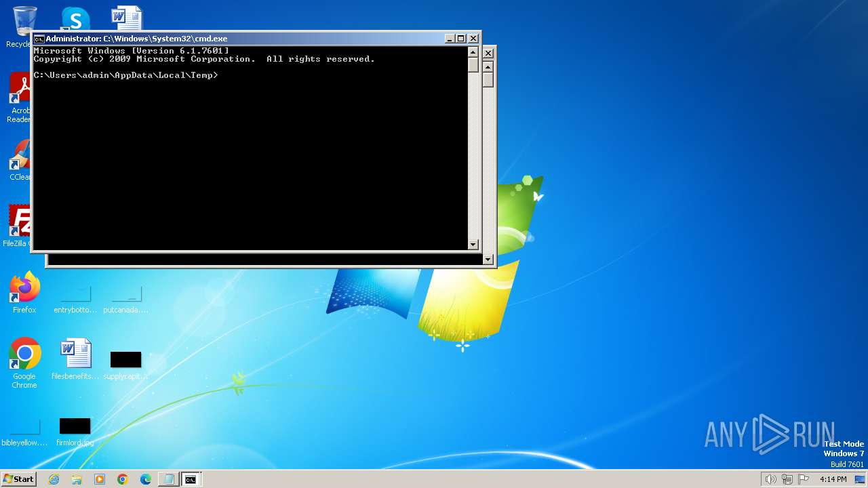This screenshot has height=488, width=868.
Task: Launch Internet Explorer from the taskbar
Action: click(x=54, y=479)
